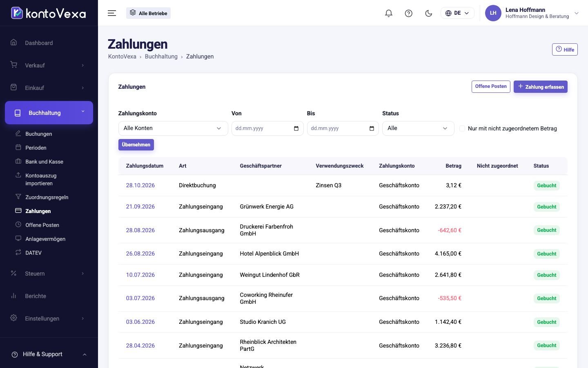Click the Steuern percent icon
This screenshot has height=368, width=588.
pos(14,273)
